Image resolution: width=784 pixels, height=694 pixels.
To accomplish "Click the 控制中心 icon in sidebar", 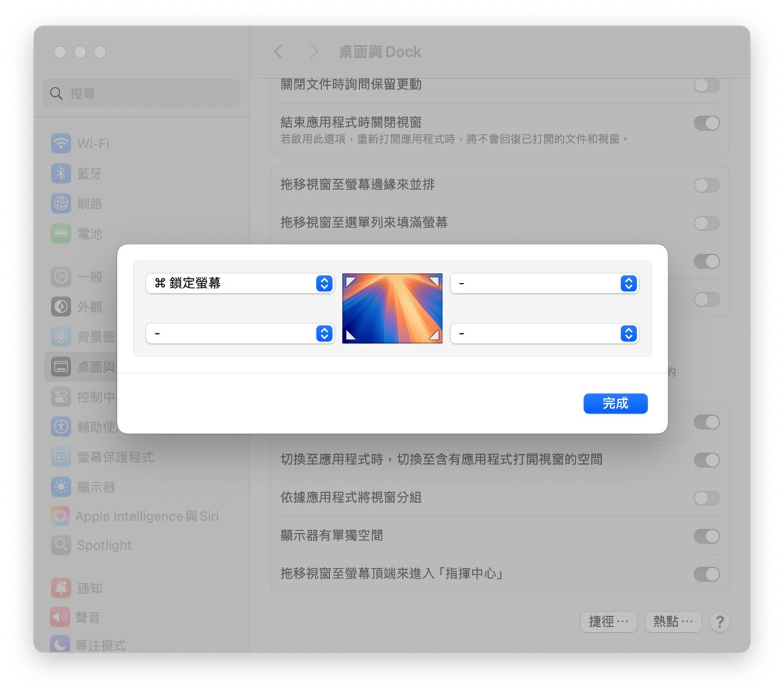I will [61, 397].
